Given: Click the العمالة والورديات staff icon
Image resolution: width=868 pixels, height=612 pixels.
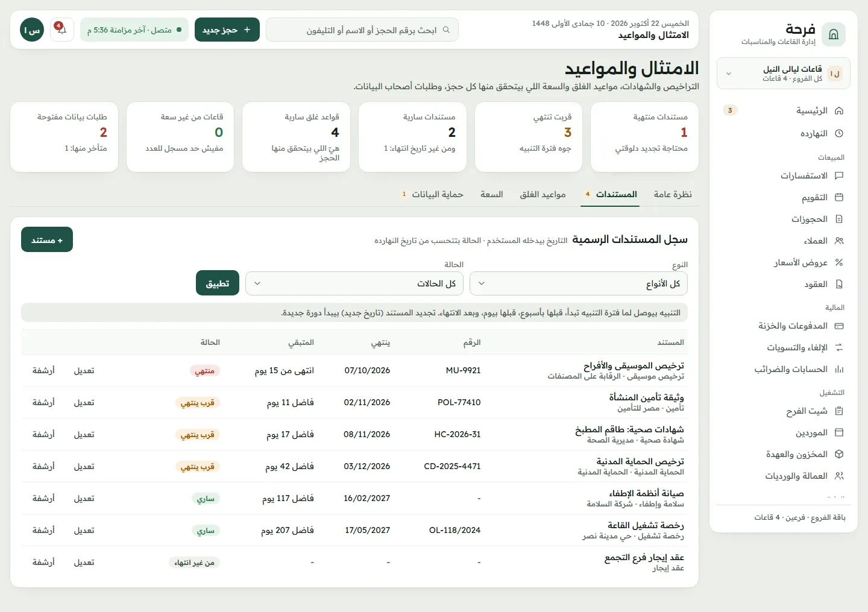Looking at the screenshot, I should click(x=838, y=476).
